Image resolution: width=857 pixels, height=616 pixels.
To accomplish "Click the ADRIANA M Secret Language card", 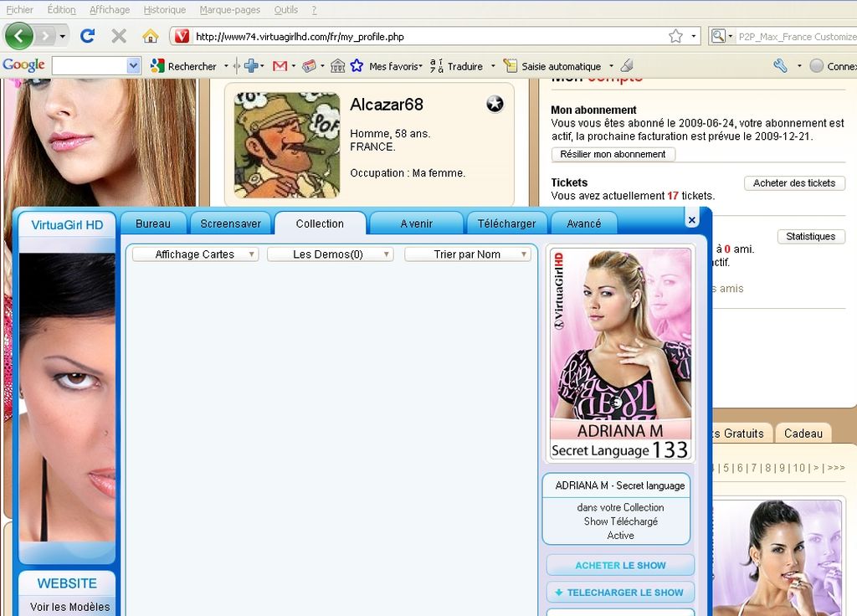I will pos(620,354).
